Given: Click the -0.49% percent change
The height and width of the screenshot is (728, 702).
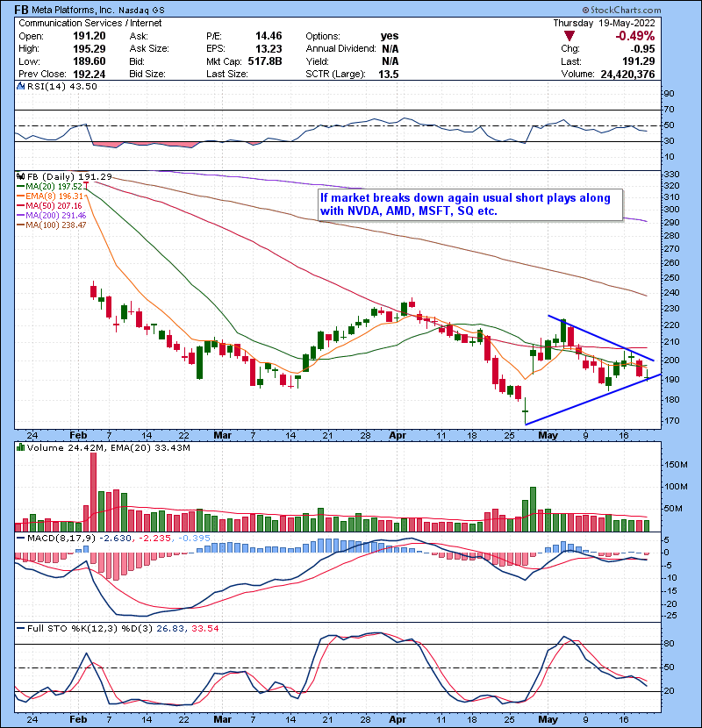Looking at the screenshot, I should pos(634,36).
